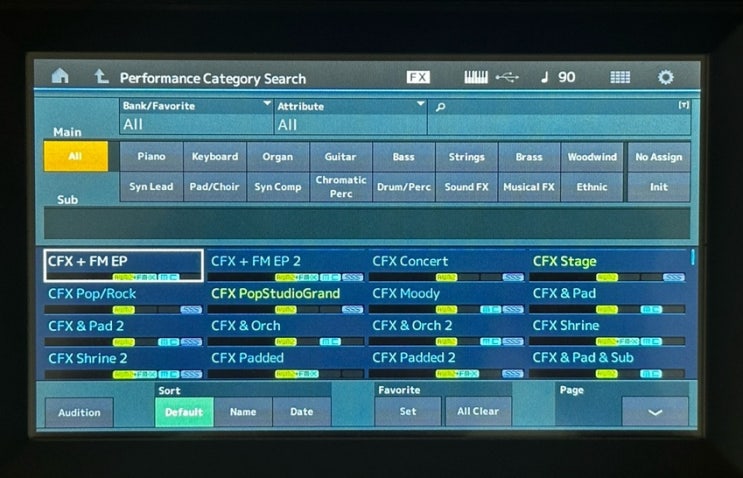The width and height of the screenshot is (743, 478).
Task: Choose the Sound FX category
Action: tap(466, 187)
